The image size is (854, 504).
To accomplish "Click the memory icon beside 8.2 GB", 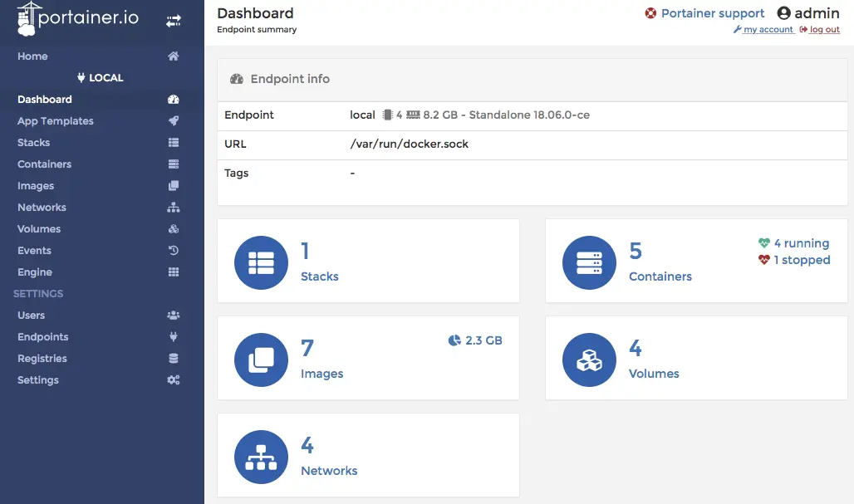I will pyautogui.click(x=414, y=115).
